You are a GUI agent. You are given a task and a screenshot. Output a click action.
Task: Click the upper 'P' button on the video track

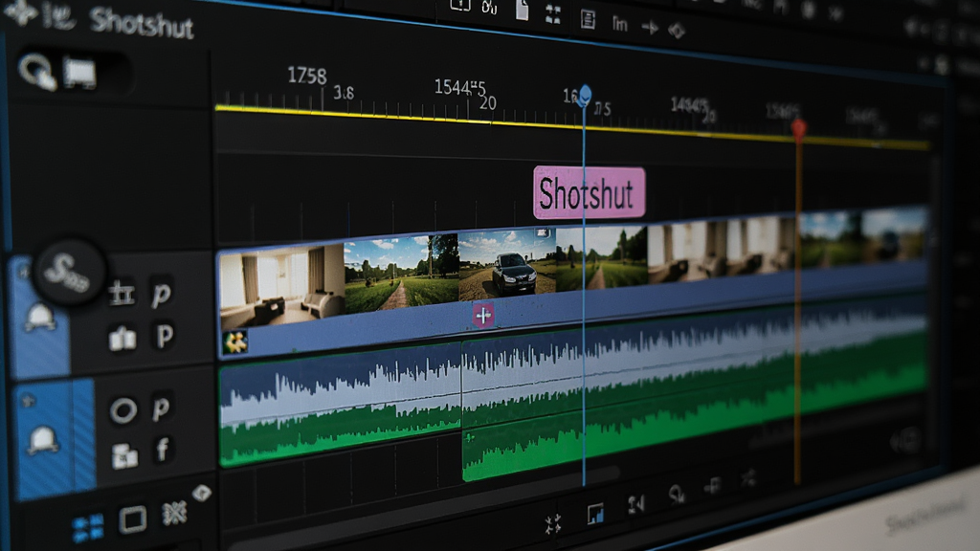coord(161,293)
